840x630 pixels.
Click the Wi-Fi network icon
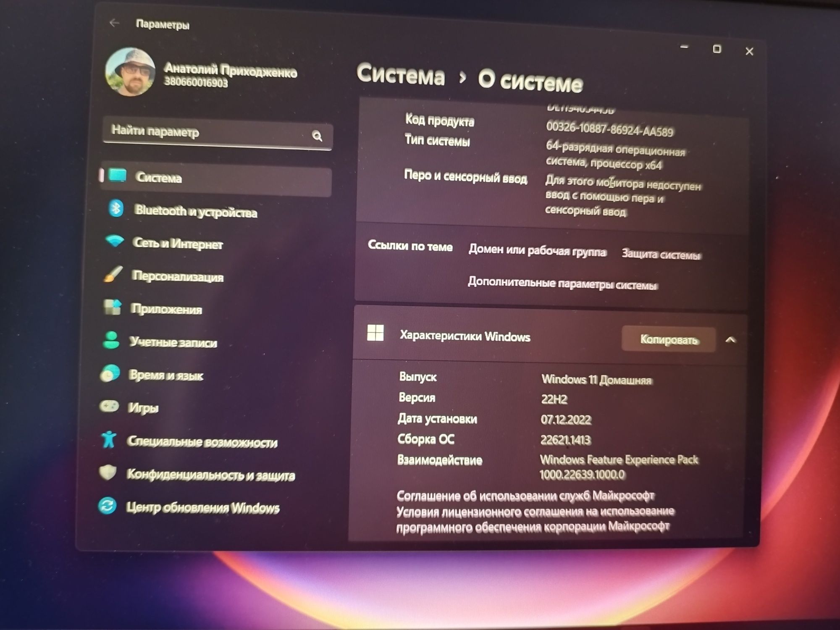tap(115, 241)
